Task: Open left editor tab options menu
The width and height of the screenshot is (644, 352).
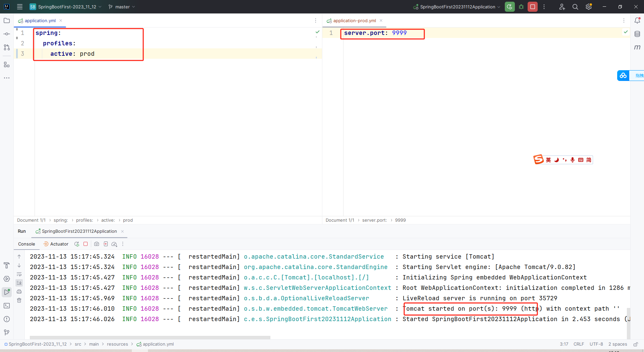Action: (316, 20)
